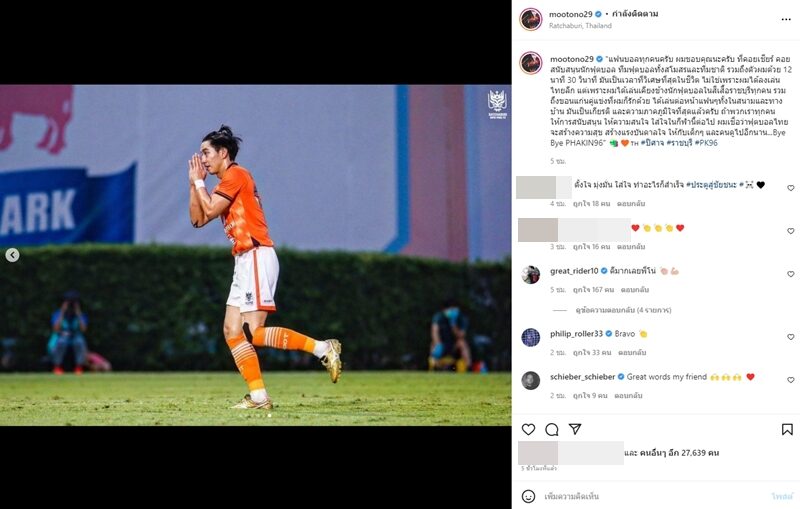Screen dimensions: 800x509
Task: Open philip_roller33's profile picture
Action: pos(531,338)
